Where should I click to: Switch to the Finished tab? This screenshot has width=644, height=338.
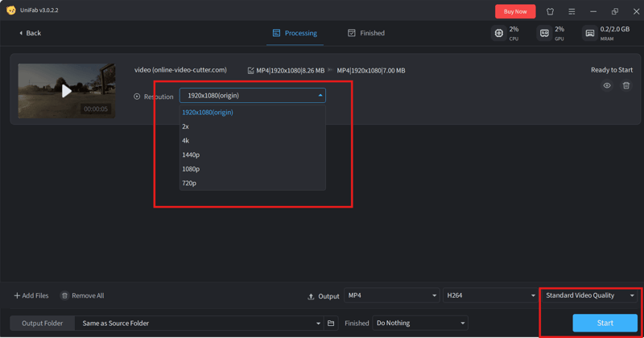click(366, 33)
